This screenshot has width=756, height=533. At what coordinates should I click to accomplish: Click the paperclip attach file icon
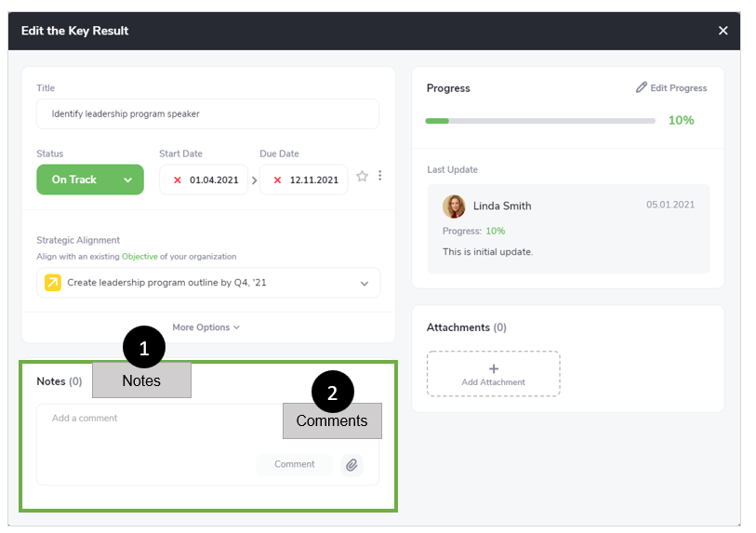351,465
